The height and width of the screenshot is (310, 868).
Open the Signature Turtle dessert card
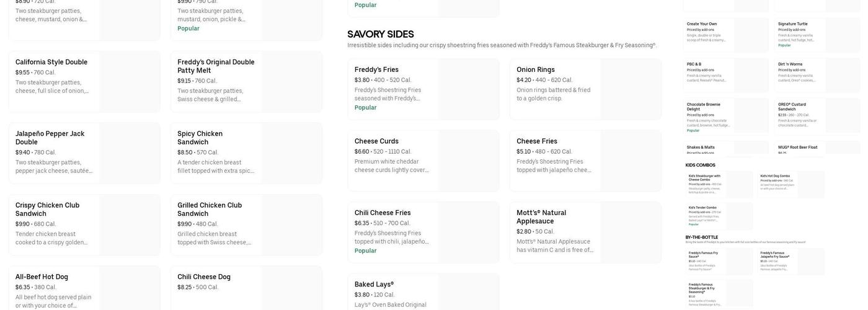793,24
